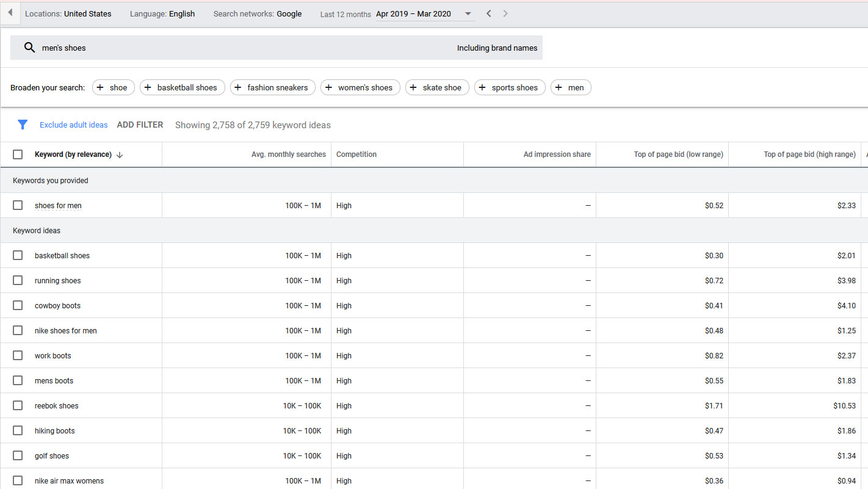868x489 pixels.
Task: Click Including brand names option
Action: 497,48
